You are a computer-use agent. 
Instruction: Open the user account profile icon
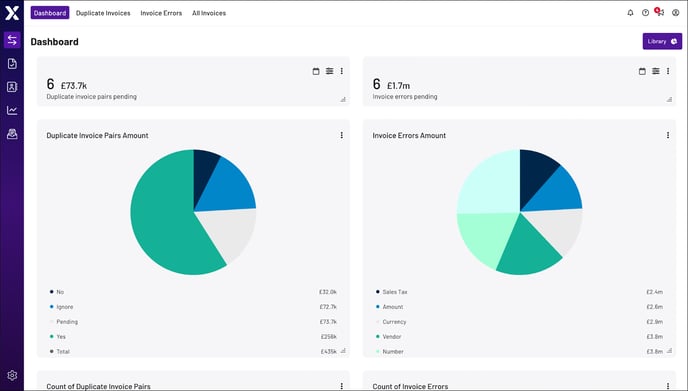pyautogui.click(x=676, y=13)
